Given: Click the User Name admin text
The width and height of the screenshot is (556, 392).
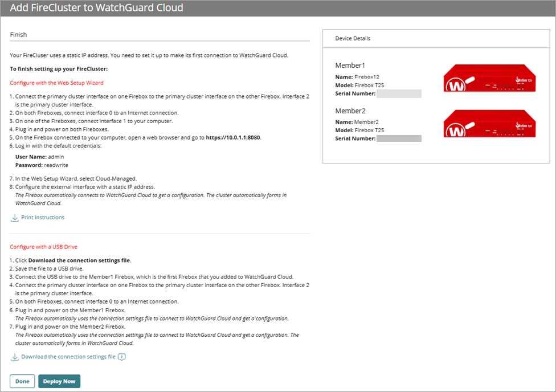Looking at the screenshot, I should pos(40,157).
